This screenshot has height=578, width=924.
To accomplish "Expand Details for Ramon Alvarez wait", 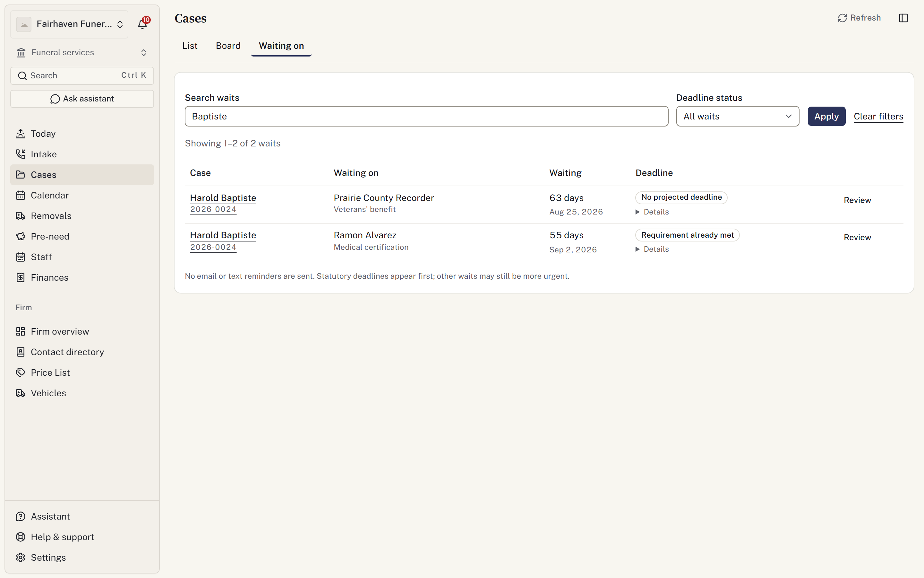I will point(652,249).
